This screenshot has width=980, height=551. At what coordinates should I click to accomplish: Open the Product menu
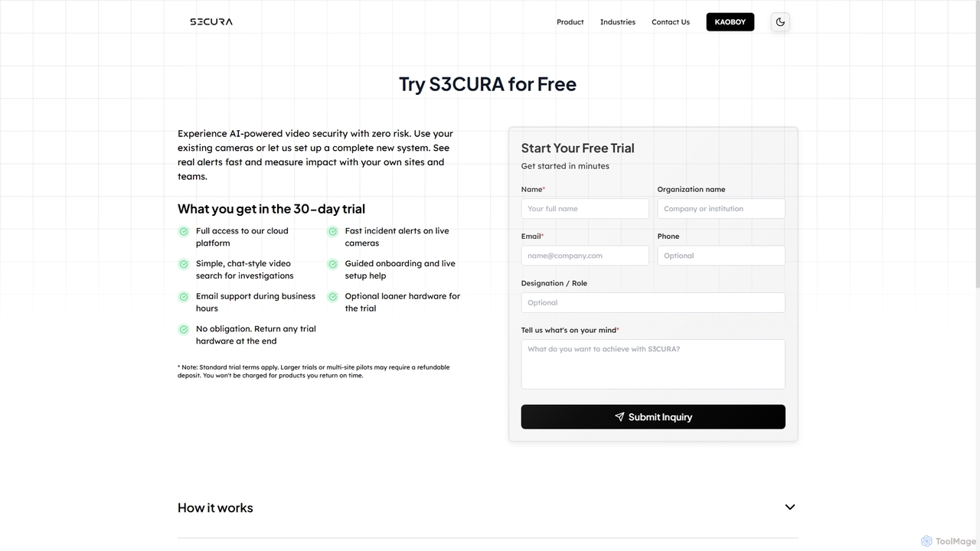(570, 22)
